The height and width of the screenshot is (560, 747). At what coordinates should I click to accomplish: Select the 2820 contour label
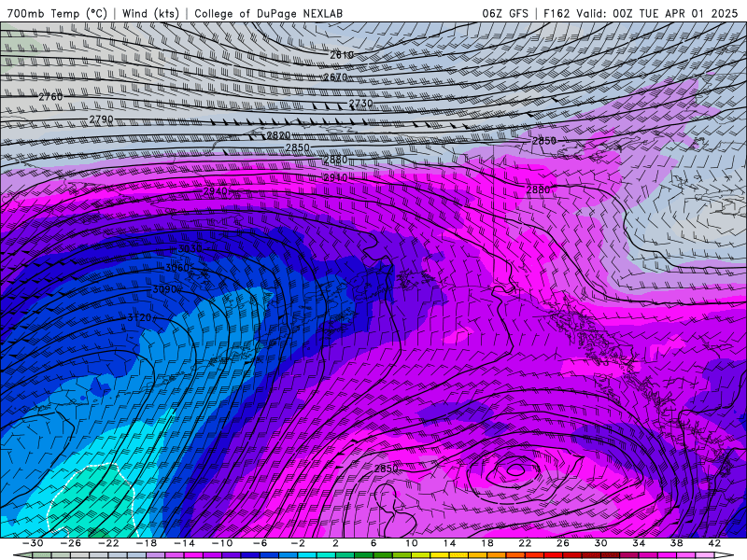278,135
